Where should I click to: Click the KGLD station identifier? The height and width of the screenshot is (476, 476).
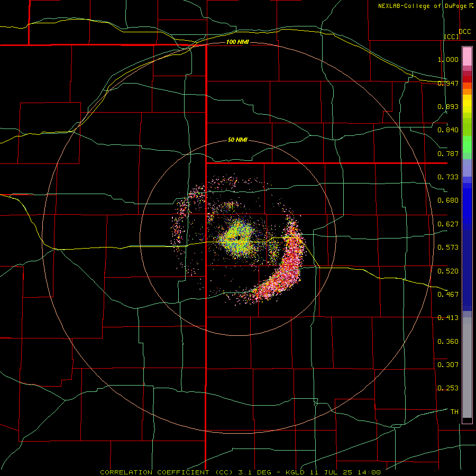click(x=296, y=472)
